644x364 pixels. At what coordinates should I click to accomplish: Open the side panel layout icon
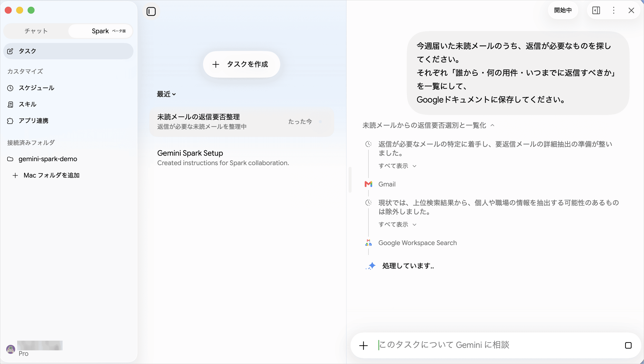(596, 10)
